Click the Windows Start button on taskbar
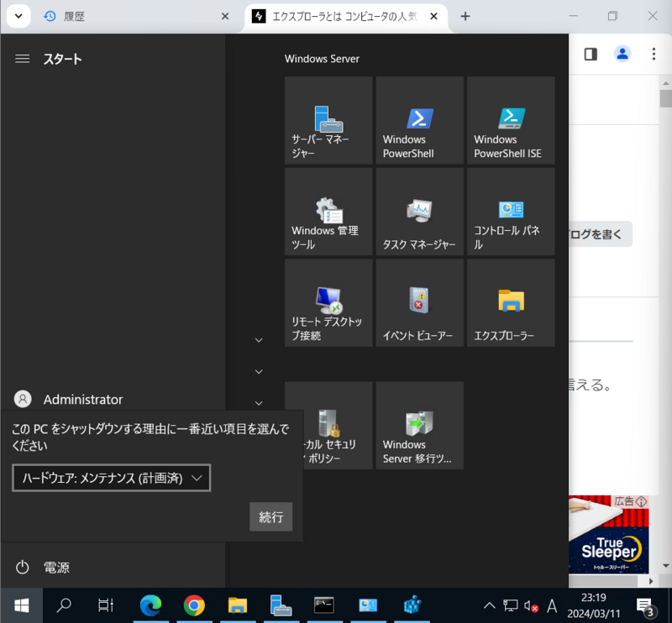This screenshot has height=623, width=672. point(22,605)
